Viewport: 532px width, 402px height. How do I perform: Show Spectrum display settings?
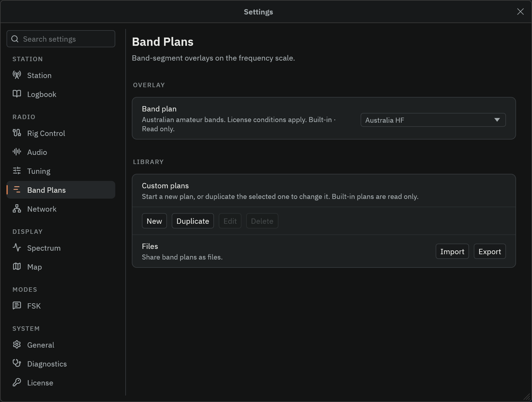point(61,248)
